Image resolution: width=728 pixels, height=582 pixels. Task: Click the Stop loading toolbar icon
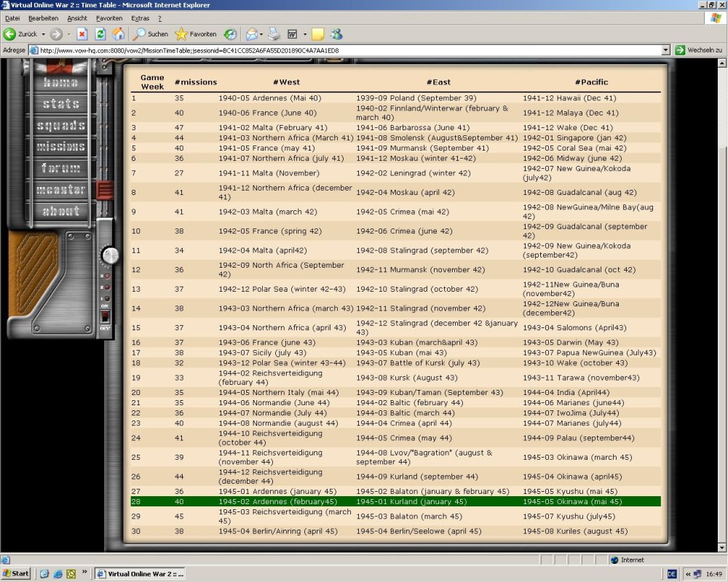point(82,33)
